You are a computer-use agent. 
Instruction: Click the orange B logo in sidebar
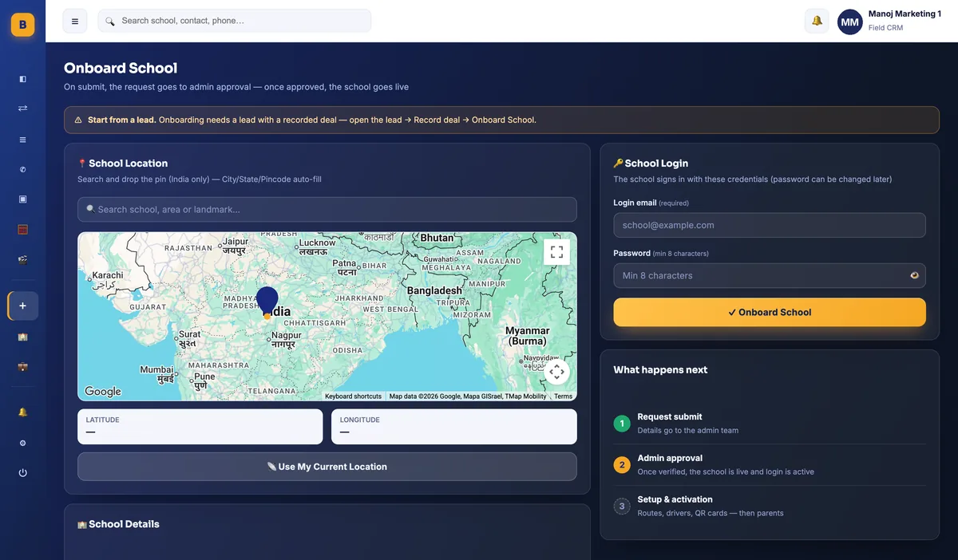point(22,25)
